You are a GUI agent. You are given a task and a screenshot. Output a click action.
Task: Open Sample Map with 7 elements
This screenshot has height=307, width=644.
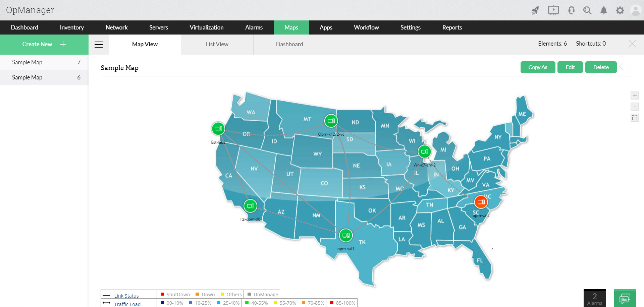[44, 62]
